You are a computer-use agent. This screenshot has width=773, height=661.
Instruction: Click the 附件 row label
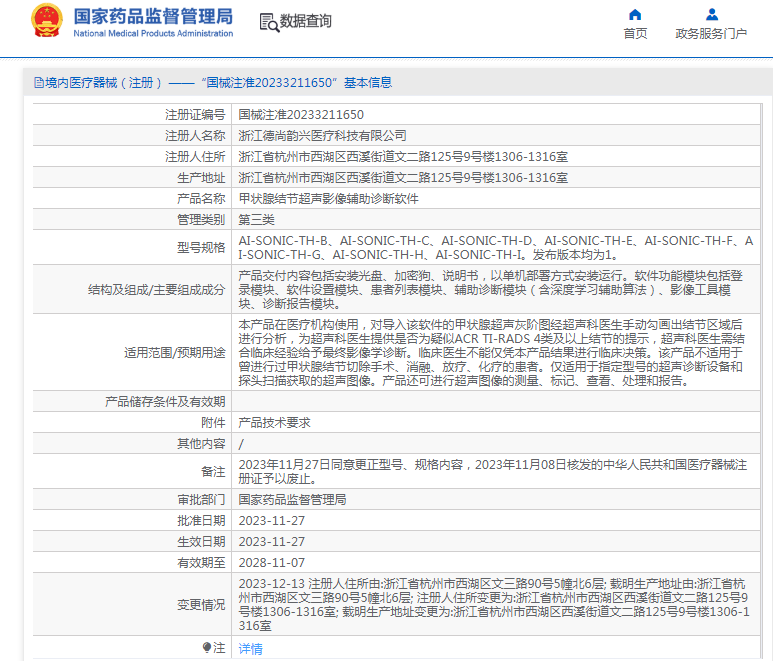pyautogui.click(x=213, y=422)
